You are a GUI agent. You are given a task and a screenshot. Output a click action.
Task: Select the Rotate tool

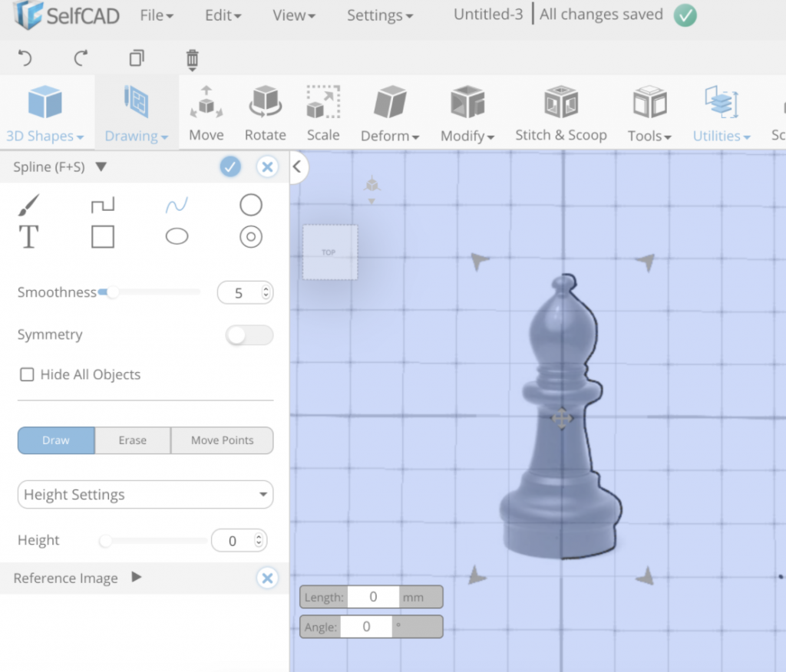(265, 113)
